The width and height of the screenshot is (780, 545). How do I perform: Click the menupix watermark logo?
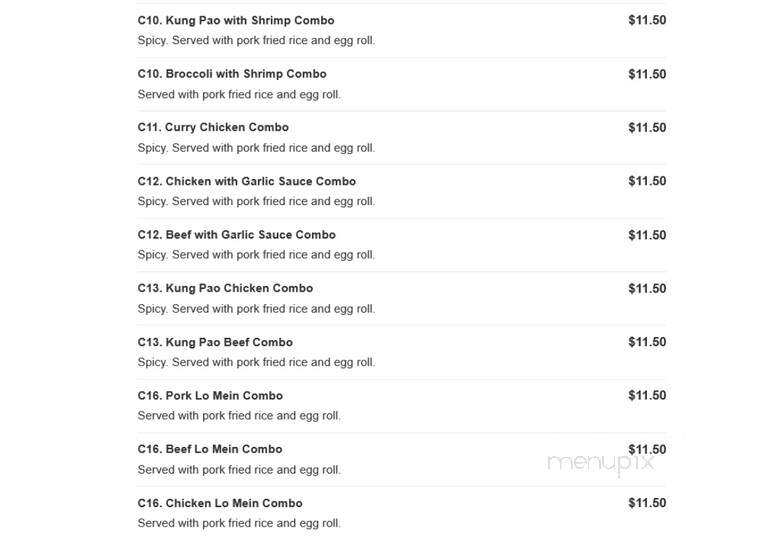click(x=600, y=463)
